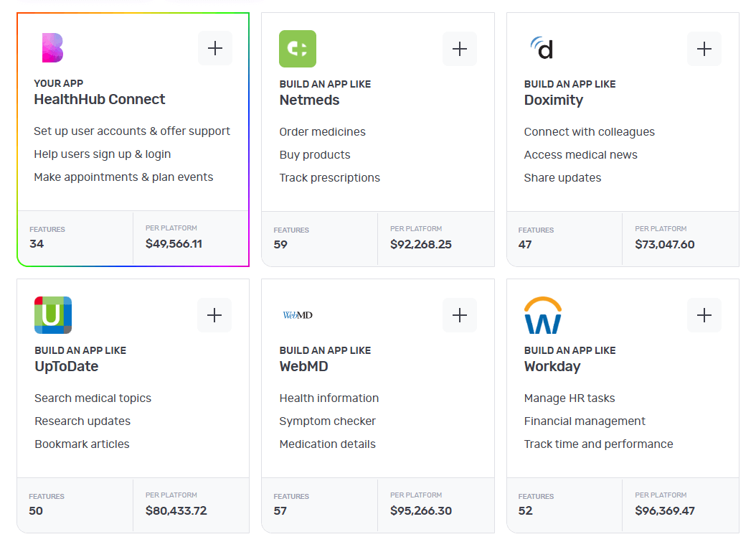The image size is (756, 542).
Task: Click 'Buy products' feature line
Action: click(x=315, y=155)
